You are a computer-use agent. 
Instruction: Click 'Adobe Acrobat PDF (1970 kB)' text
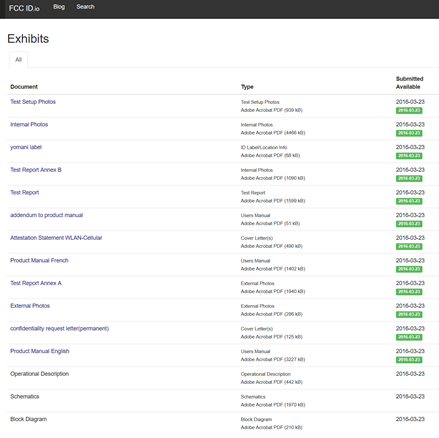(x=273, y=405)
